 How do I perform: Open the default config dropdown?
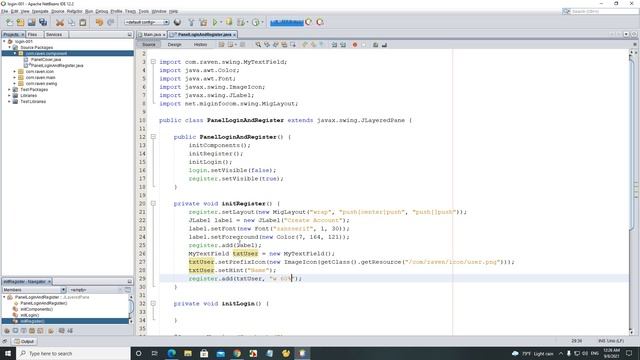(147, 22)
